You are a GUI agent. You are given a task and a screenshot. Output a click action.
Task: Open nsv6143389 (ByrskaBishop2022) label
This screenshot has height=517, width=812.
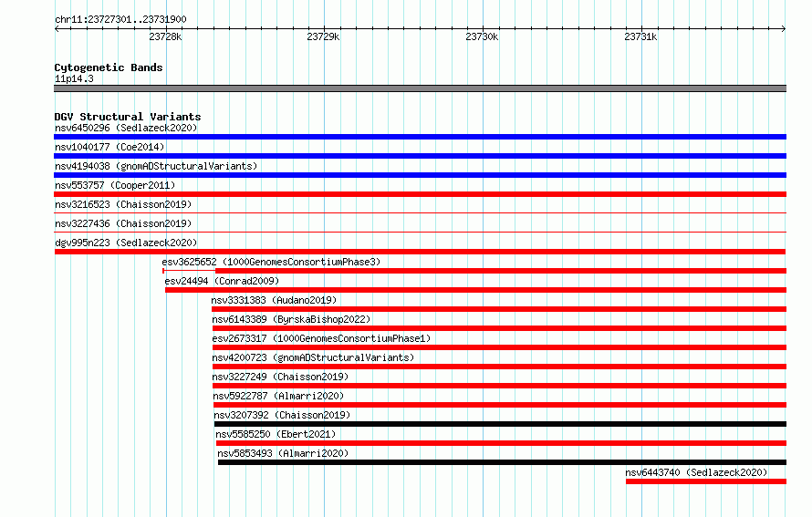pos(291,319)
